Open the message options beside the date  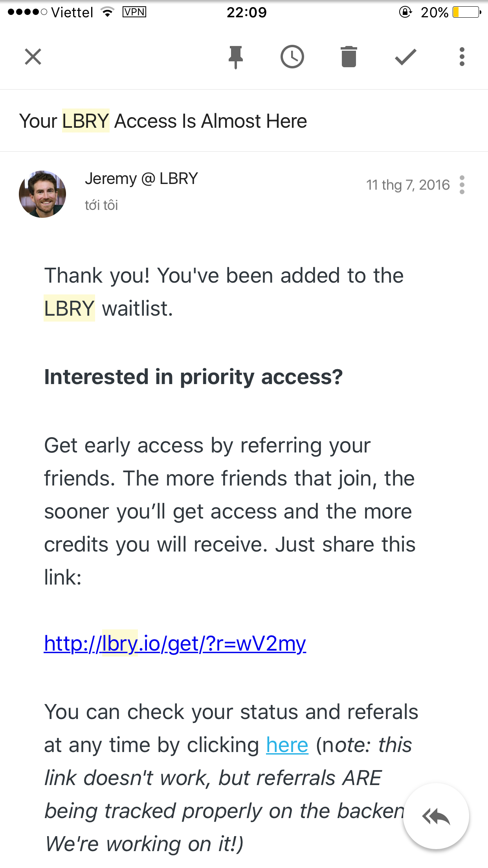pyautogui.click(x=462, y=185)
